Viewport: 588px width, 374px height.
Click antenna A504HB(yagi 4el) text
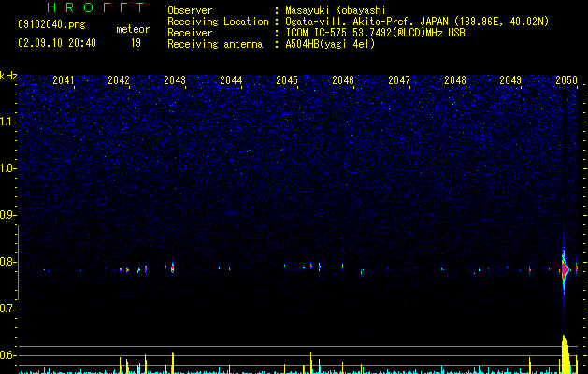point(330,44)
